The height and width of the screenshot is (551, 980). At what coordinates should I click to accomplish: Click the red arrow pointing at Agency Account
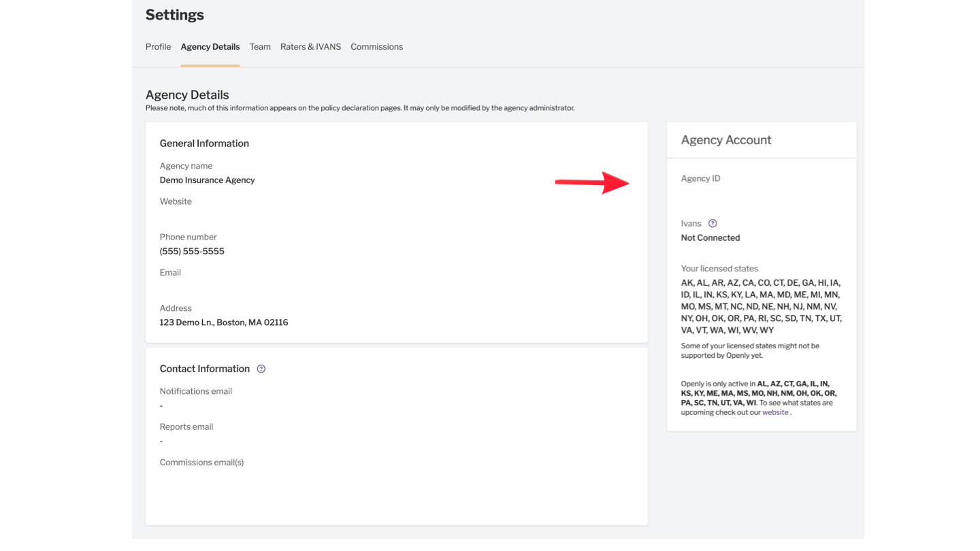591,182
